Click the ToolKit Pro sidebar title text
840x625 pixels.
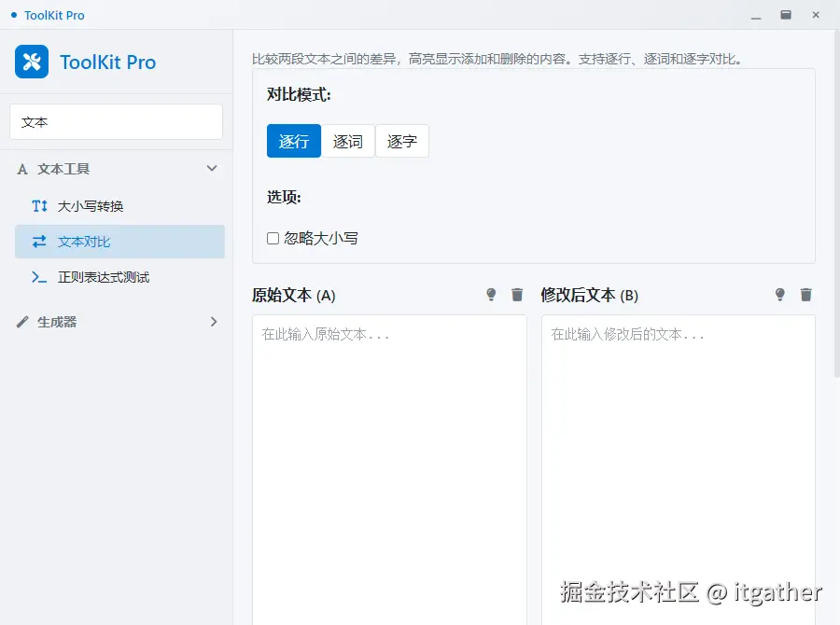tap(107, 62)
